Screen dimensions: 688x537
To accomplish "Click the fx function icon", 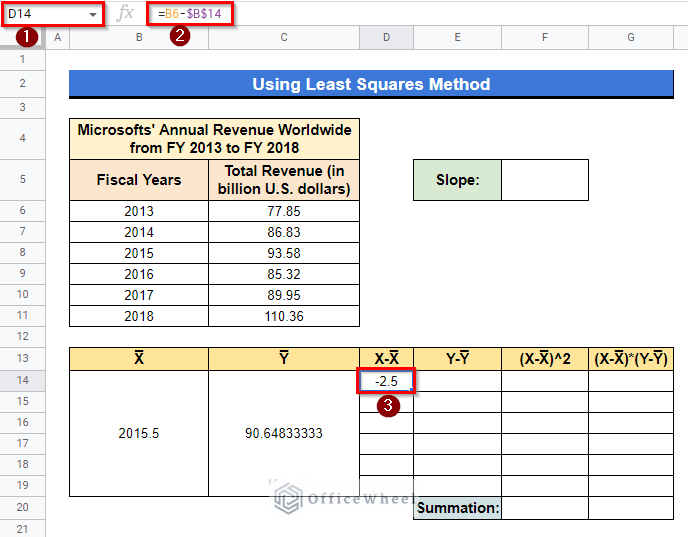I will [x=125, y=13].
